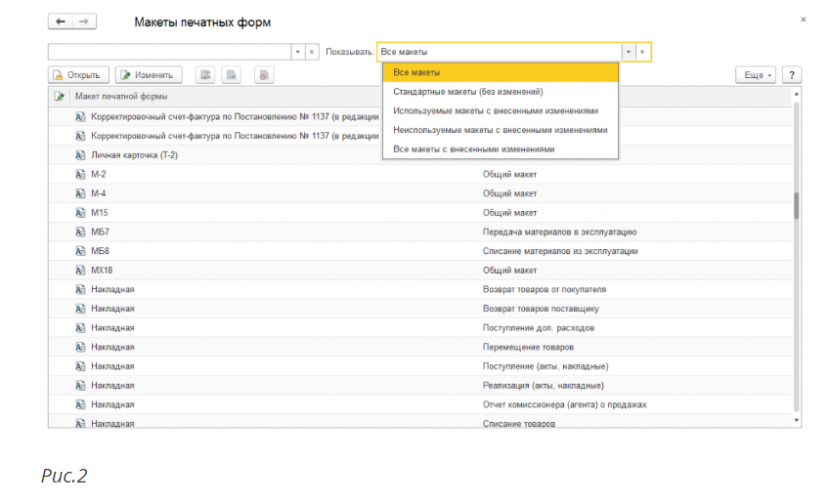Click the back navigation arrow
Image resolution: width=829 pixels, height=504 pixels.
[61, 21]
